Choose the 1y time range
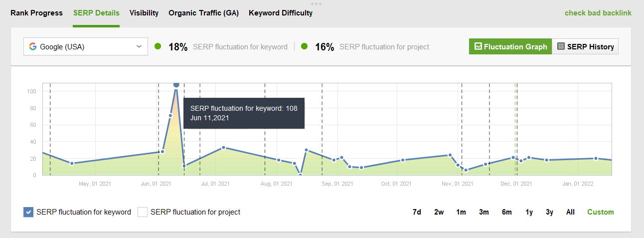This screenshot has width=644, height=238. point(529,212)
